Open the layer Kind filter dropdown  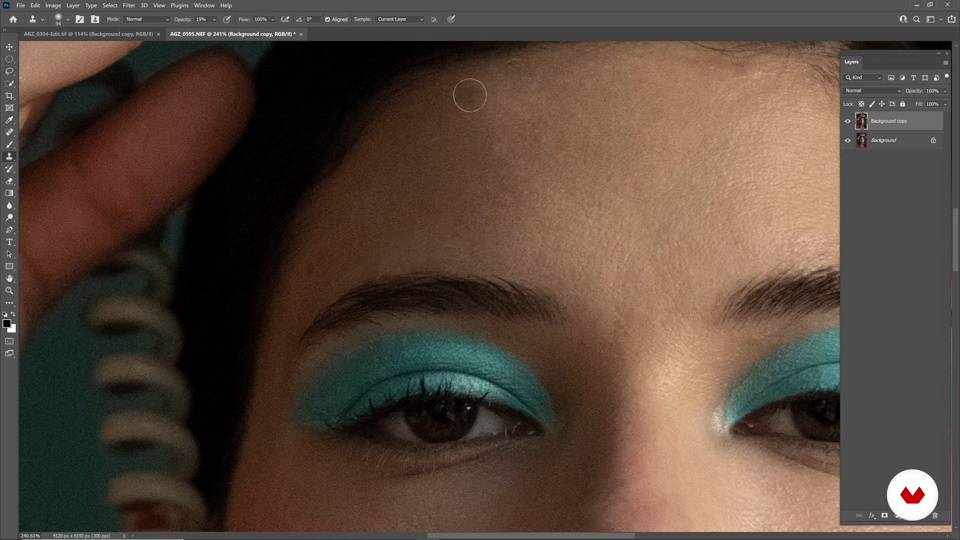click(863, 78)
